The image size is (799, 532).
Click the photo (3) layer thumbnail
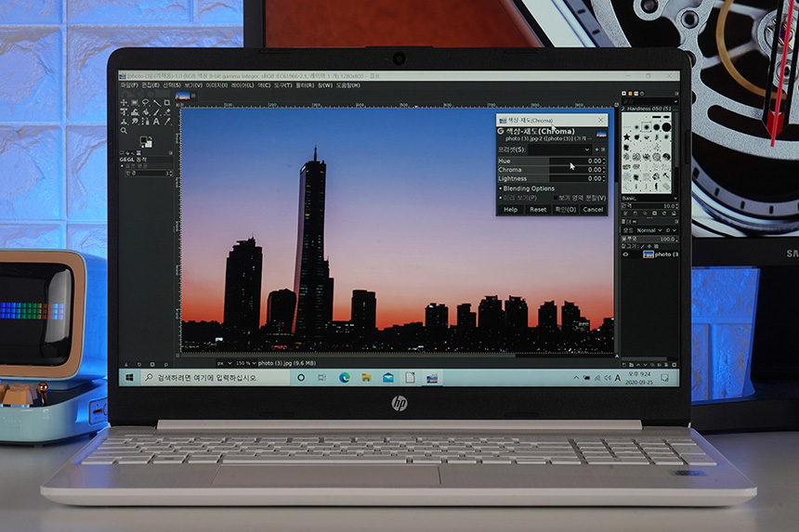click(648, 254)
